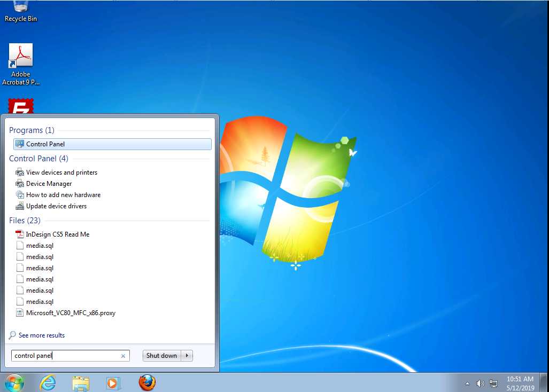Click the volume speaker tray icon
This screenshot has width=549, height=392.
pos(480,383)
